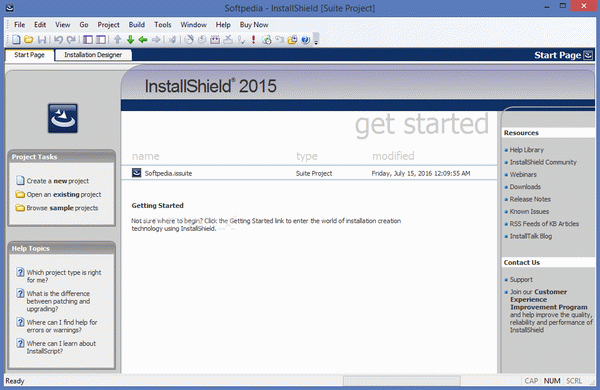Open the Project menu
The height and width of the screenshot is (390, 600).
point(108,25)
